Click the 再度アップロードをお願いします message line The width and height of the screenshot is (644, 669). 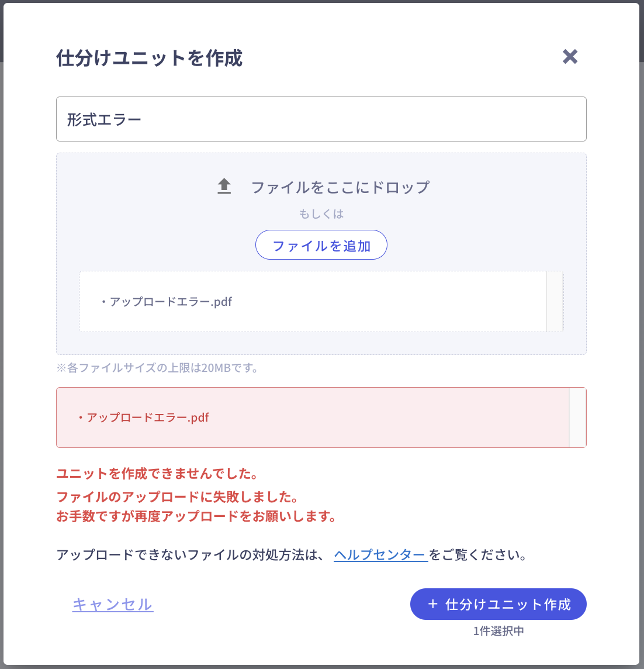point(196,516)
